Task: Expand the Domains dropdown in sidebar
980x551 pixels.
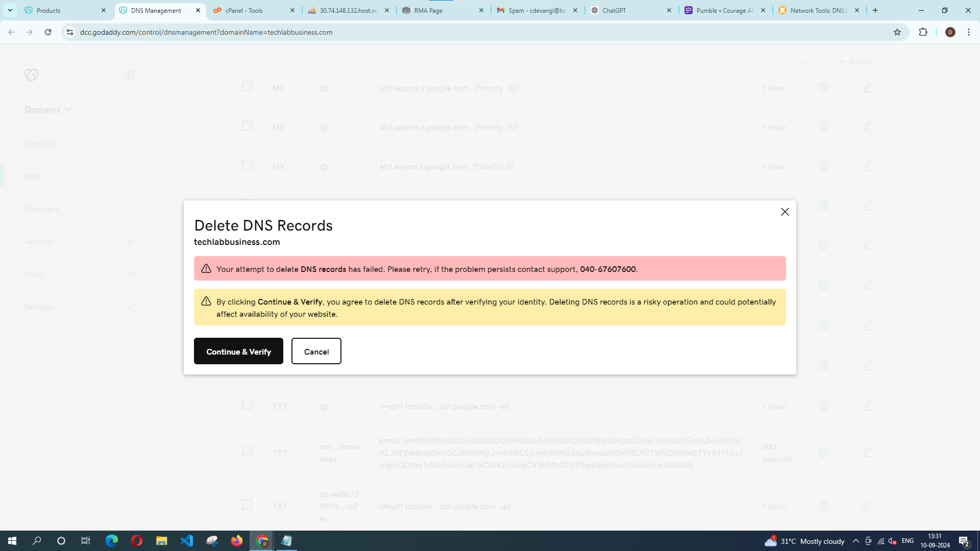Action: [48, 110]
